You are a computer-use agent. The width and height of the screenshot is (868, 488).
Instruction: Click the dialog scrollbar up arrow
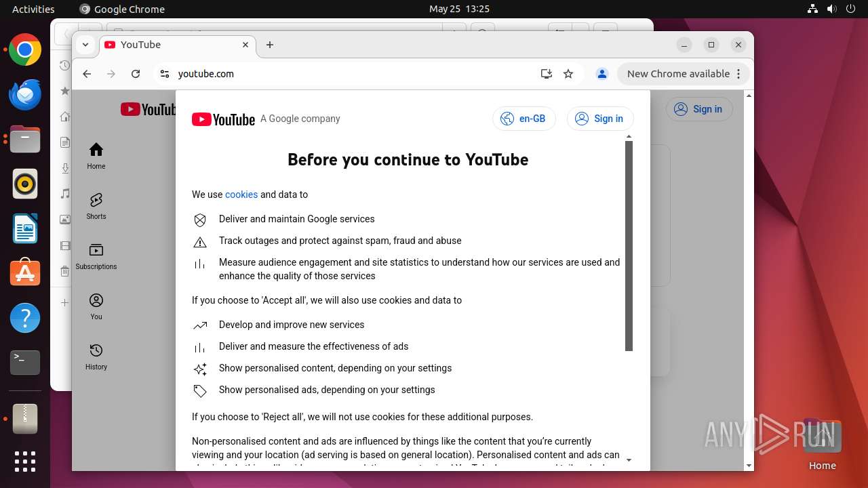629,137
